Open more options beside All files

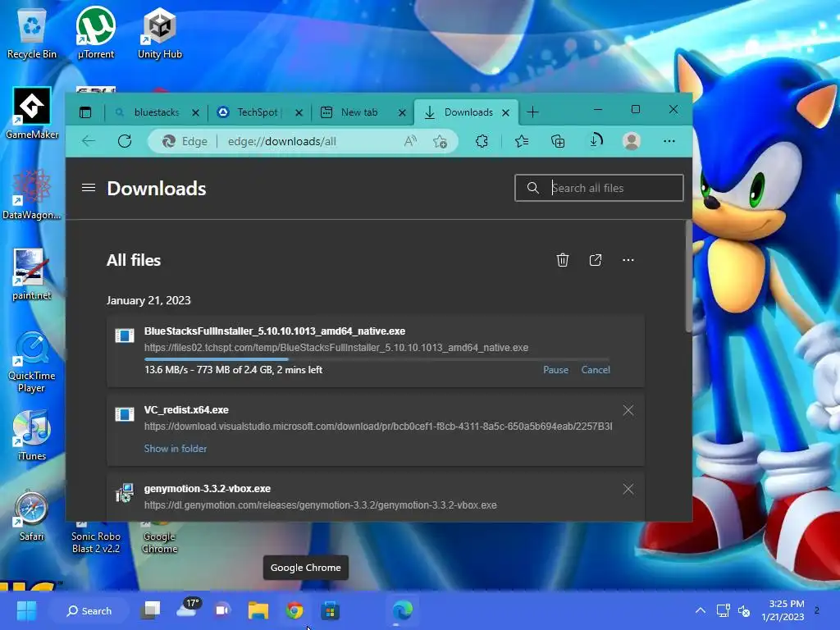click(x=628, y=260)
